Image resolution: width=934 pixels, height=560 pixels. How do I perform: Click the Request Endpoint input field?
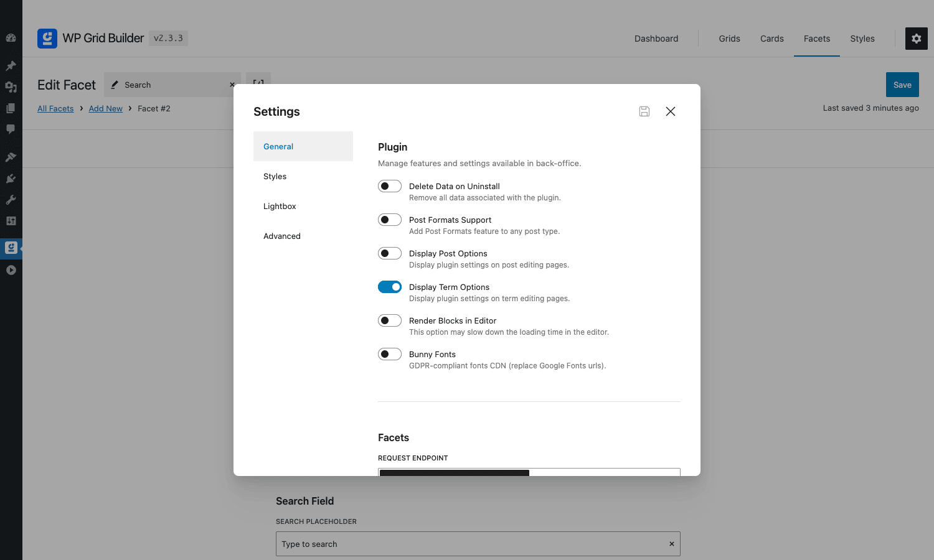(529, 472)
